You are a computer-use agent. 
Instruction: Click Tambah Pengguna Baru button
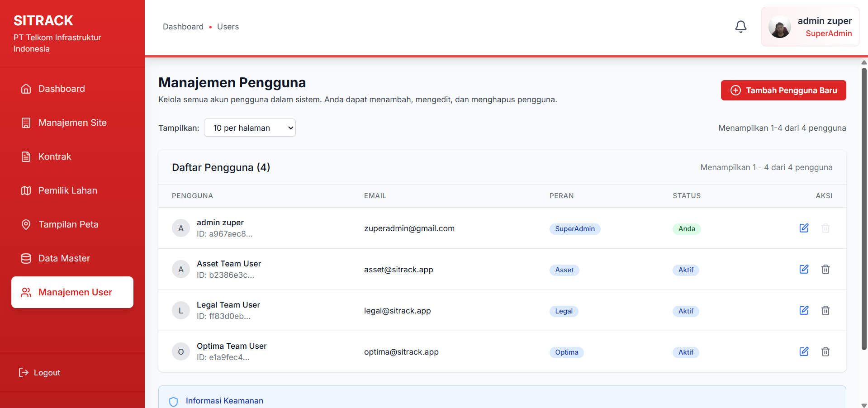(783, 90)
